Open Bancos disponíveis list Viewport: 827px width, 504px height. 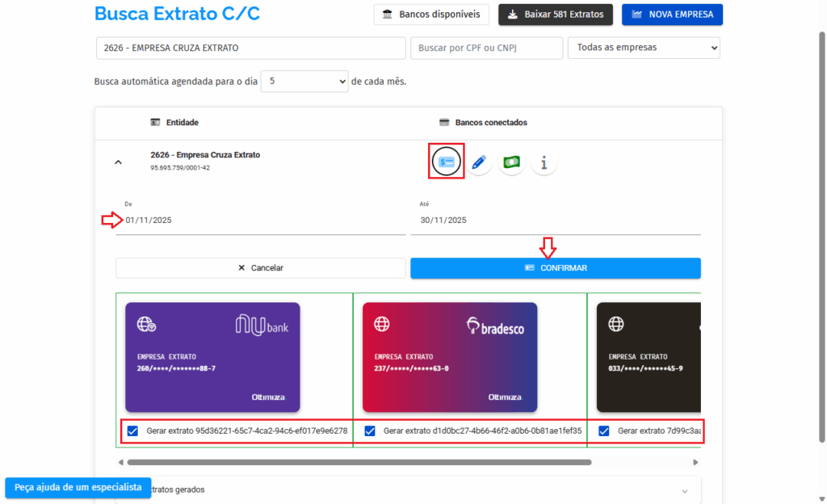tap(431, 15)
